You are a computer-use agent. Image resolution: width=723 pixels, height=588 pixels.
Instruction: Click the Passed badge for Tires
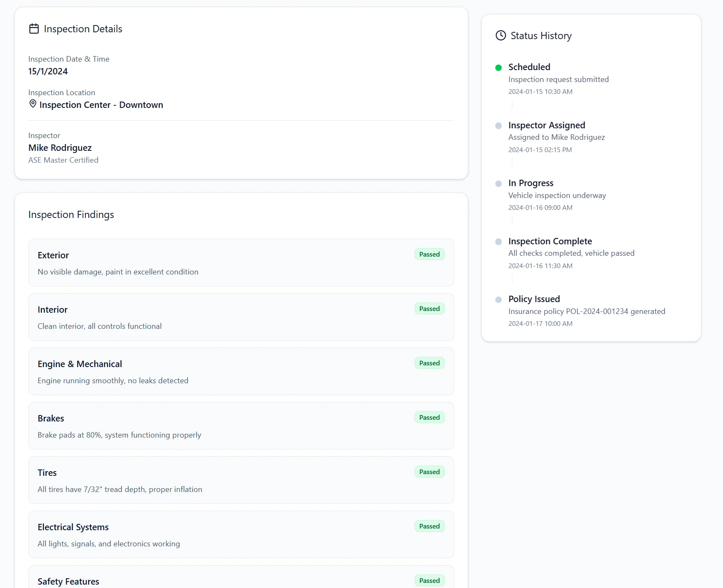[429, 472]
